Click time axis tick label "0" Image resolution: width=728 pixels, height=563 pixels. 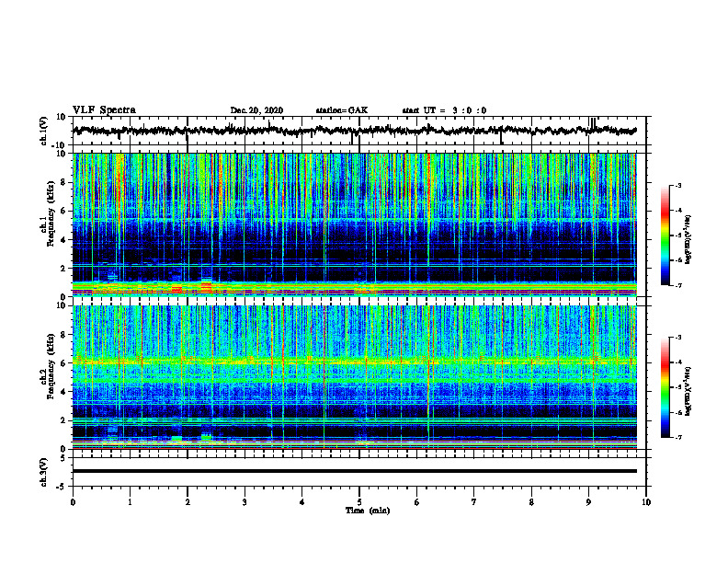pos(73,502)
